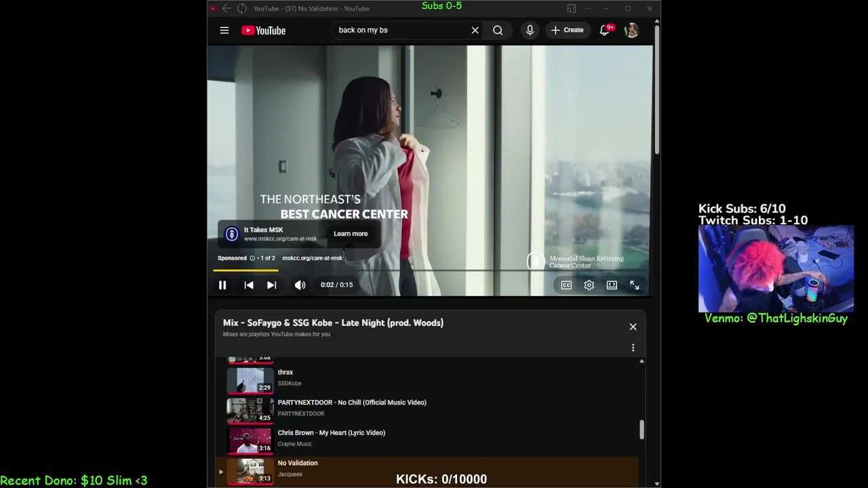Switch to theater mode
Viewport: 868px width, 488px height.
[x=612, y=285]
